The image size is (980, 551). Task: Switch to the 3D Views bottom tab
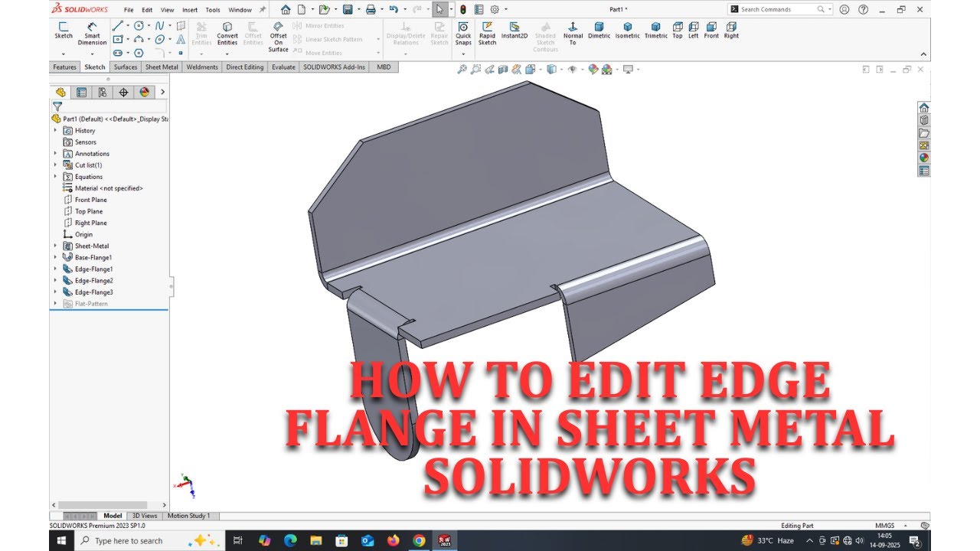[x=144, y=516]
